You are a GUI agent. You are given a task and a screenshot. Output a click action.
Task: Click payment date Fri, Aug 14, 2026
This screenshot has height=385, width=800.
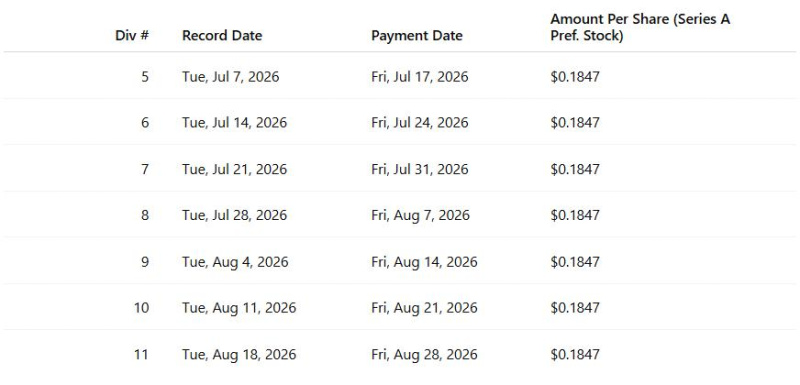click(x=424, y=262)
